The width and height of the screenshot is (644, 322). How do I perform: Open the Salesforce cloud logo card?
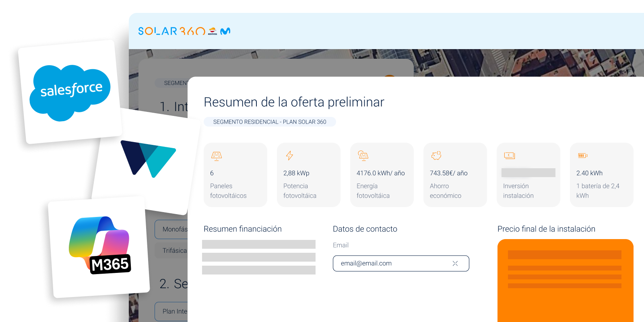[x=70, y=92]
